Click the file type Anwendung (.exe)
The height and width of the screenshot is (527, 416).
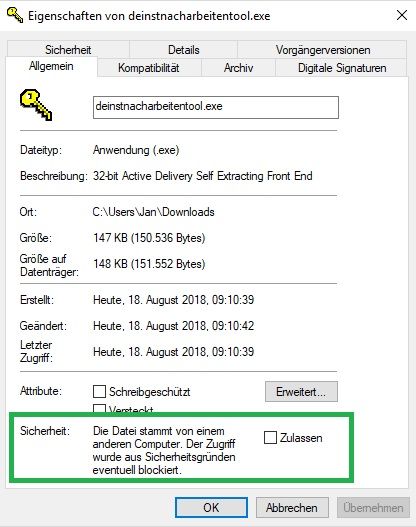pos(136,150)
